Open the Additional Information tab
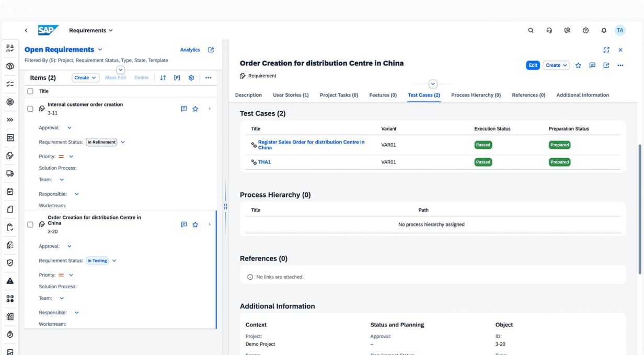 point(582,95)
